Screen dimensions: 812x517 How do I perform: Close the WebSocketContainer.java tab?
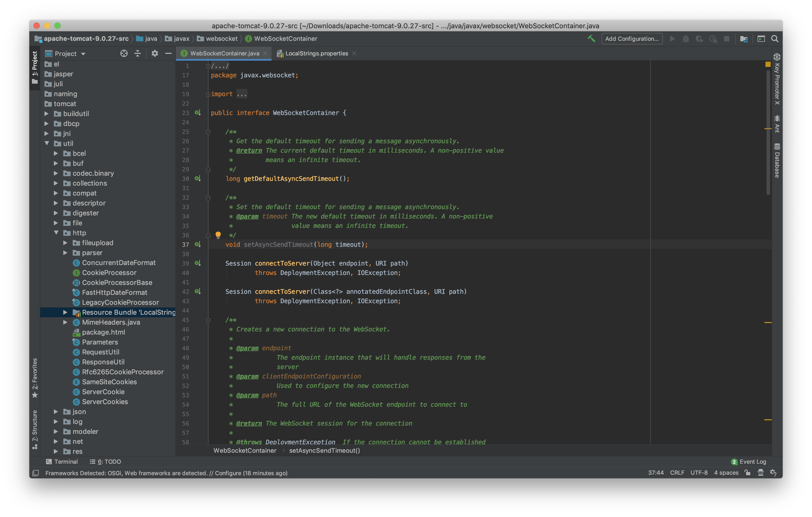pos(265,53)
